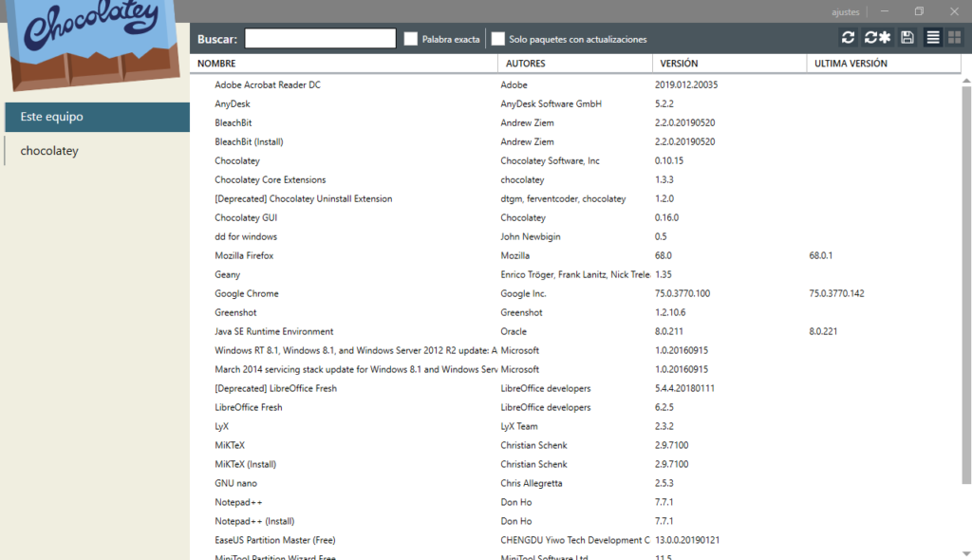The height and width of the screenshot is (560, 972).
Task: Select the dd for windows package
Action: coord(575,237)
